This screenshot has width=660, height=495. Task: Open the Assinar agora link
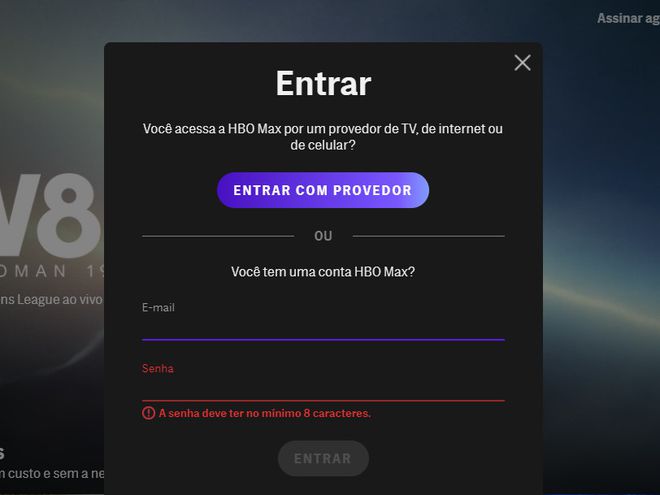point(628,18)
